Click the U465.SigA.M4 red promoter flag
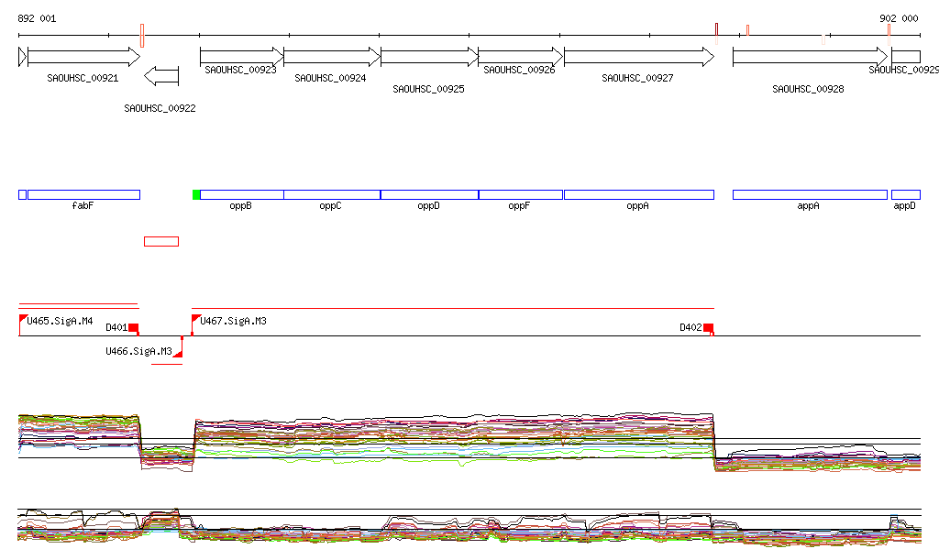Screen dimensions: 939x560 coord(23,319)
